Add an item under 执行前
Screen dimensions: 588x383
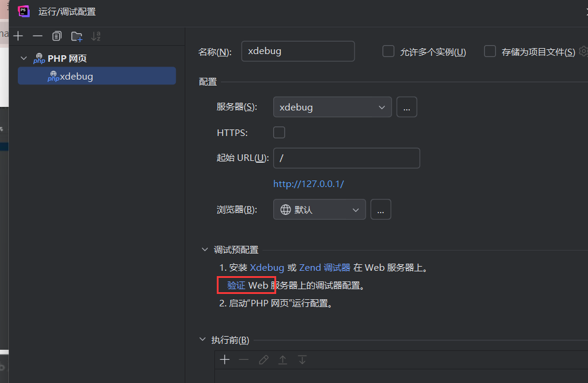click(x=225, y=359)
